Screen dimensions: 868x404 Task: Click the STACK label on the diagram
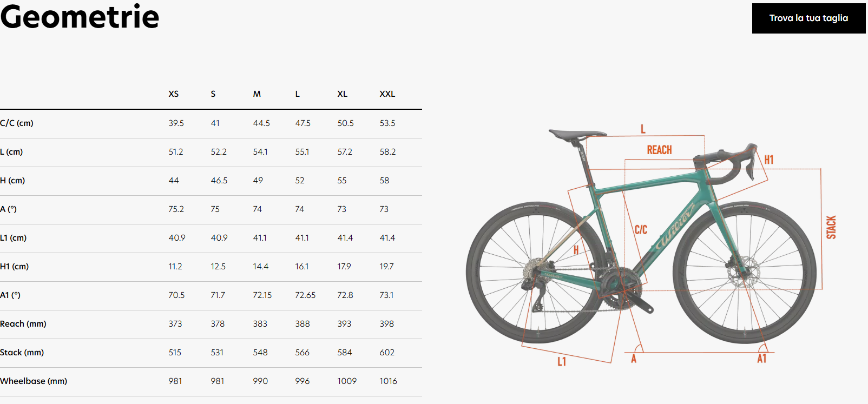tap(831, 227)
